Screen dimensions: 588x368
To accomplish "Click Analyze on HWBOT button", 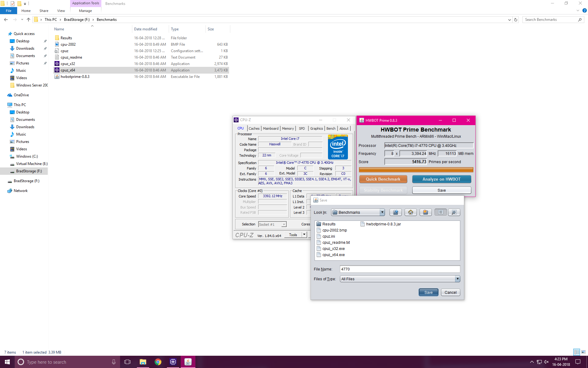I will [x=441, y=179].
